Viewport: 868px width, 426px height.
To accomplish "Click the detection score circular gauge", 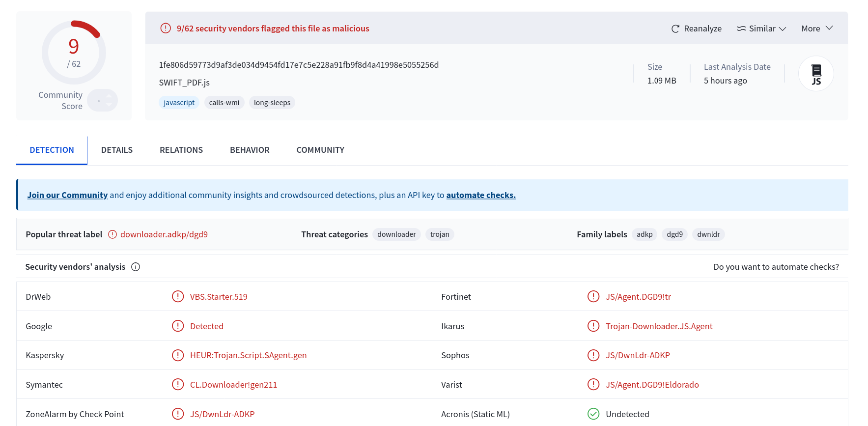I will [74, 53].
